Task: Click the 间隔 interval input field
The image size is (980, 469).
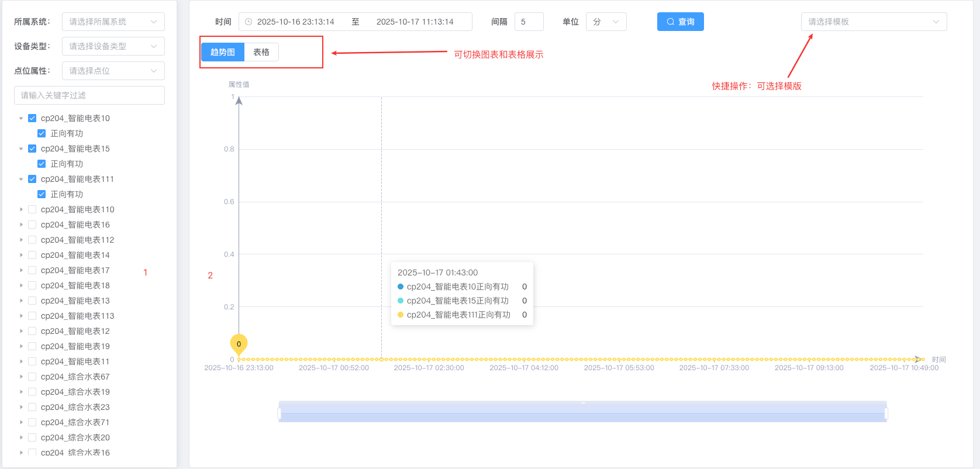Action: (x=529, y=22)
